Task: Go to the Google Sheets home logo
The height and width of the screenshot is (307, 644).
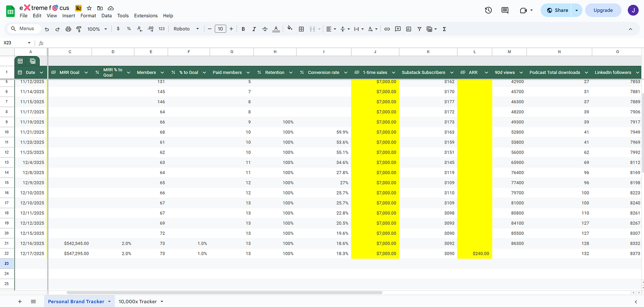Action: pos(10,11)
